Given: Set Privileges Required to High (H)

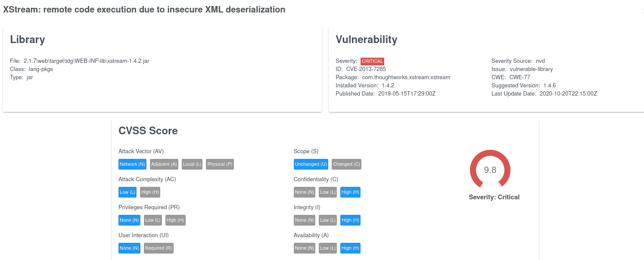Looking at the screenshot, I should click(x=175, y=220).
